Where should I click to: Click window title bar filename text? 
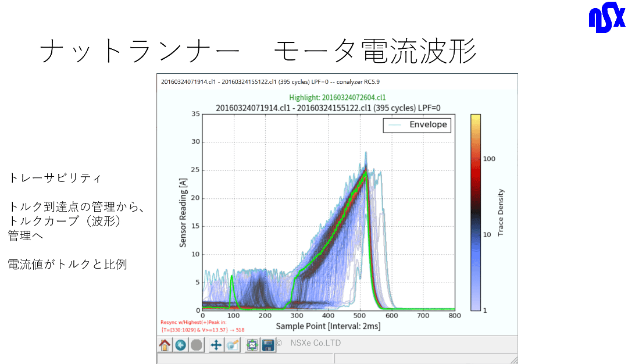(x=270, y=81)
